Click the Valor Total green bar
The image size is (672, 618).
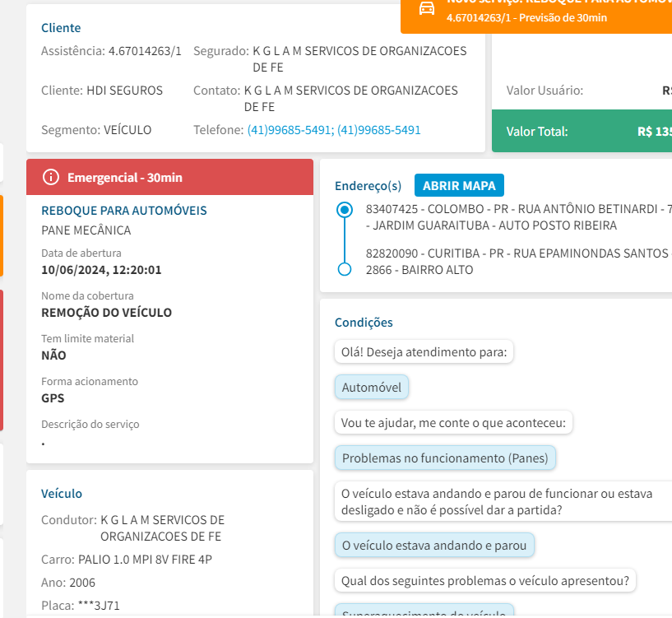click(582, 131)
